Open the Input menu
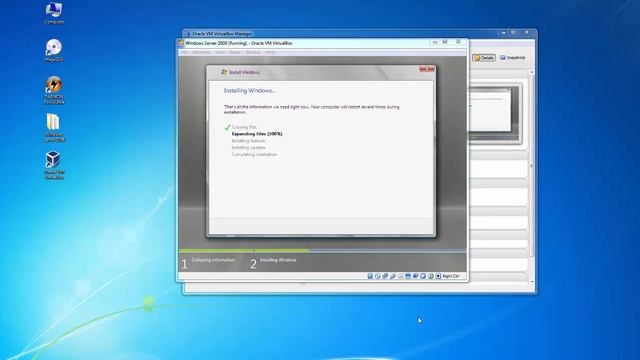This screenshot has height=360, width=640. (235, 52)
